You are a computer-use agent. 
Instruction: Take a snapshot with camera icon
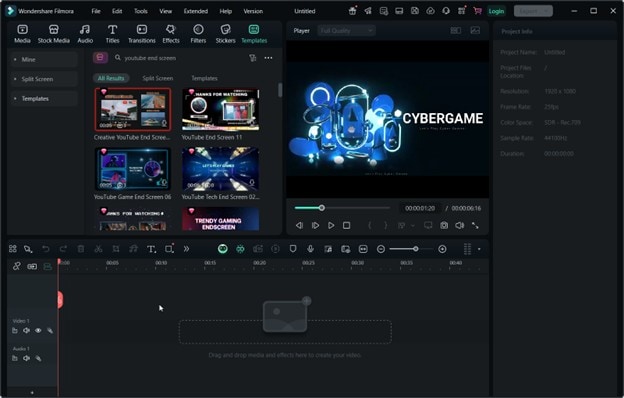pyautogui.click(x=444, y=226)
